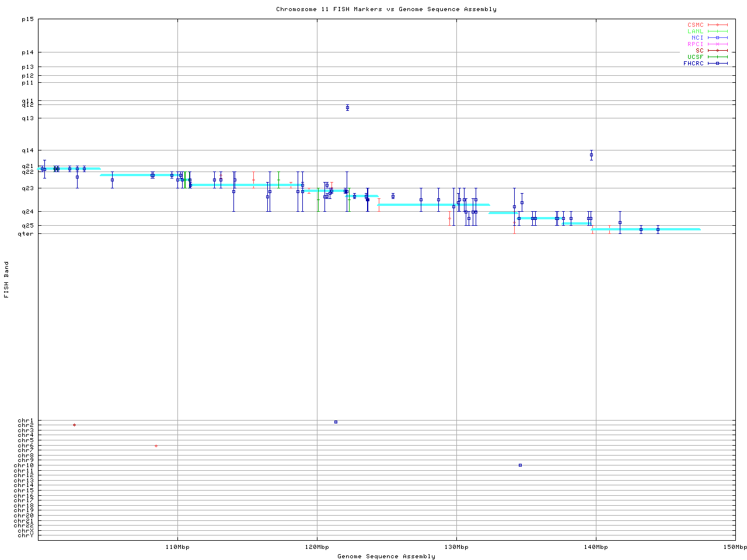The height and width of the screenshot is (560, 747).
Task: Click the chart title text at top
Action: tap(386, 9)
